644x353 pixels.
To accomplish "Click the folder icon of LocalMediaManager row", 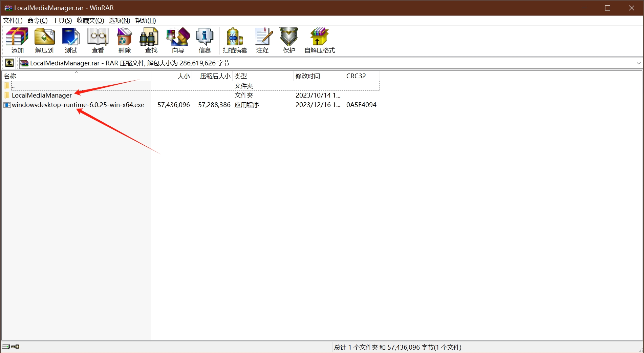I will coord(7,95).
